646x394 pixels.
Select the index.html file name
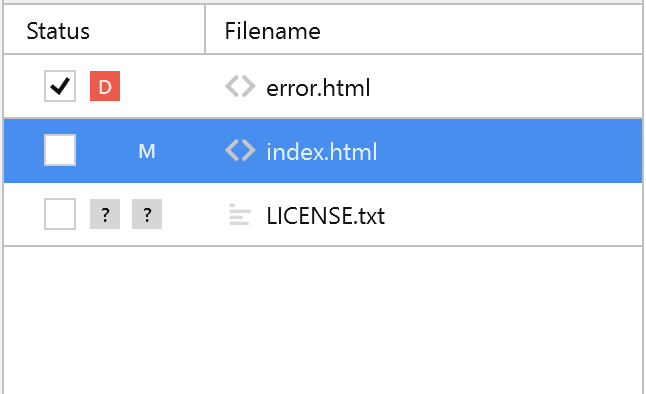coord(322,152)
